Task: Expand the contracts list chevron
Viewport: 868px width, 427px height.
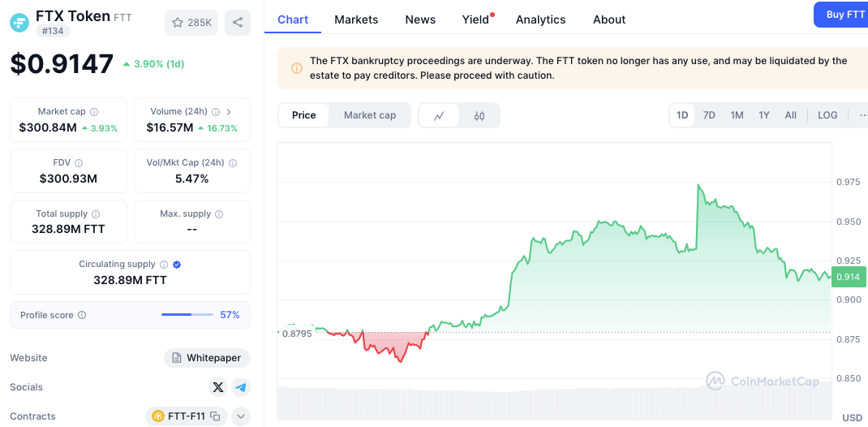Action: tap(241, 416)
